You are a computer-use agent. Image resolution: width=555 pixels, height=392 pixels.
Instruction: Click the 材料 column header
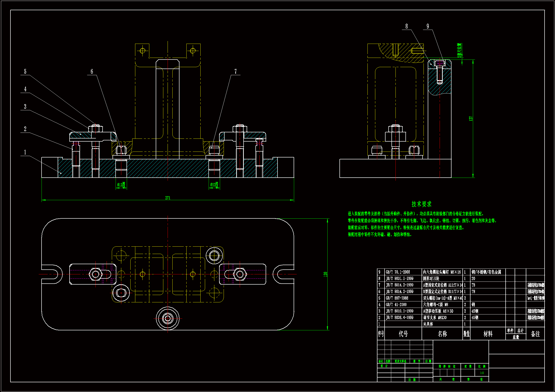(x=488, y=334)
